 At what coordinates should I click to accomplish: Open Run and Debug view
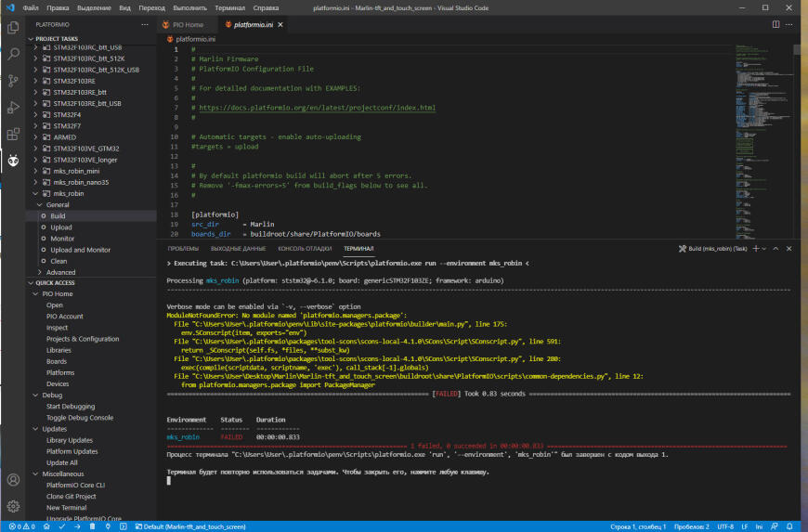pos(13,107)
